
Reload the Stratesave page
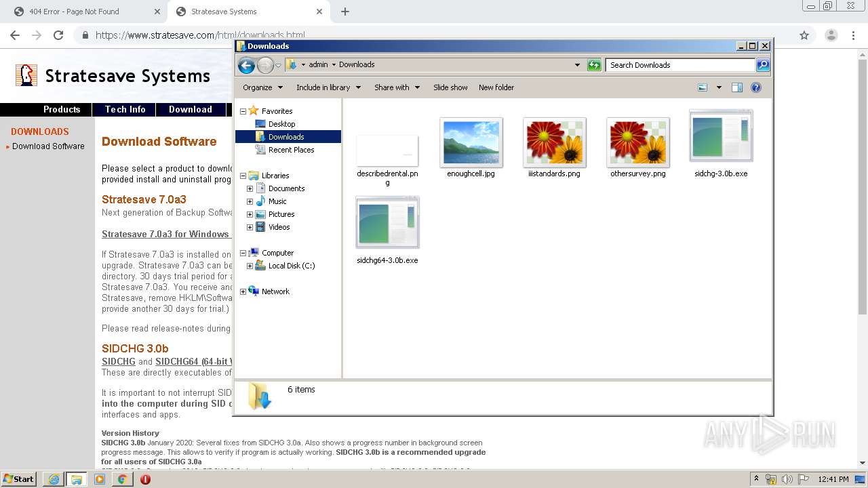[58, 35]
